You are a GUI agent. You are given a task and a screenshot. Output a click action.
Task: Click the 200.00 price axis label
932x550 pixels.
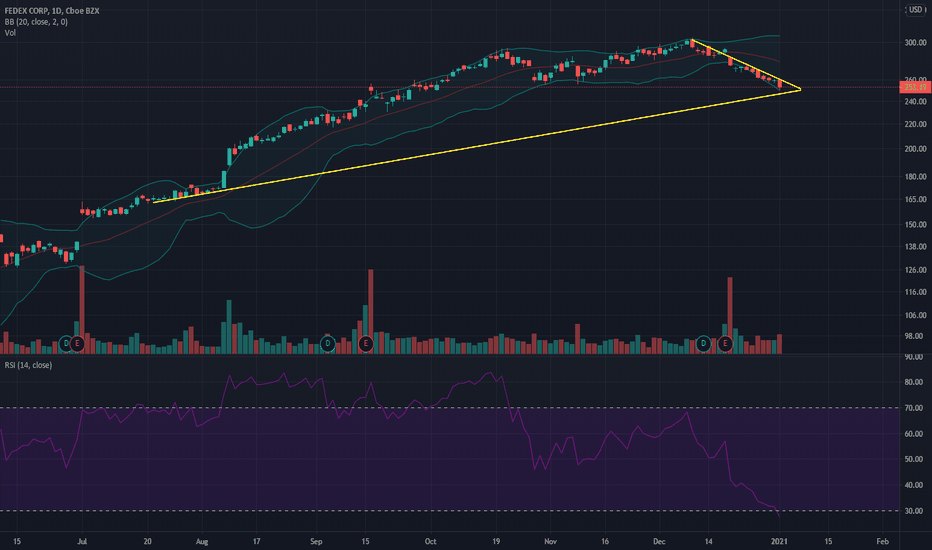(915, 149)
